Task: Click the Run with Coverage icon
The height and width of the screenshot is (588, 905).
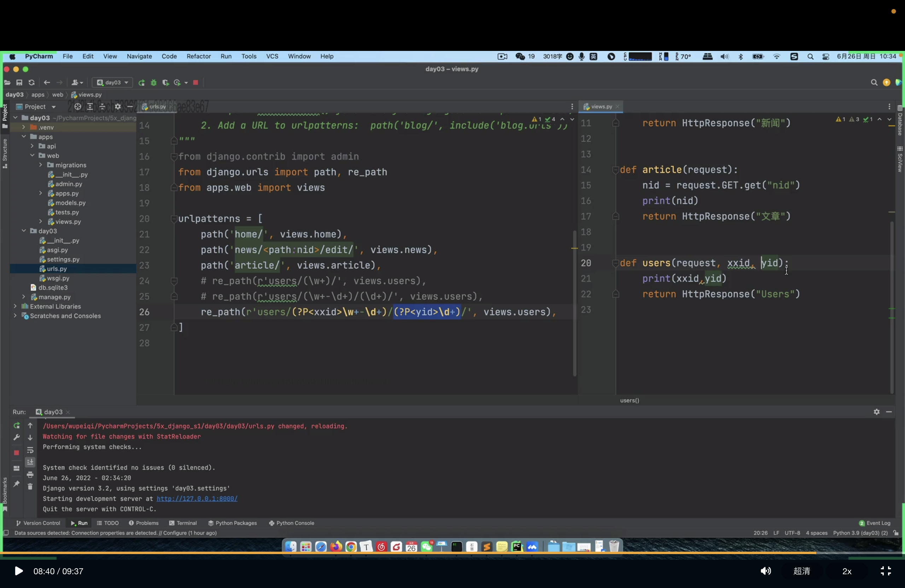Action: (x=165, y=83)
